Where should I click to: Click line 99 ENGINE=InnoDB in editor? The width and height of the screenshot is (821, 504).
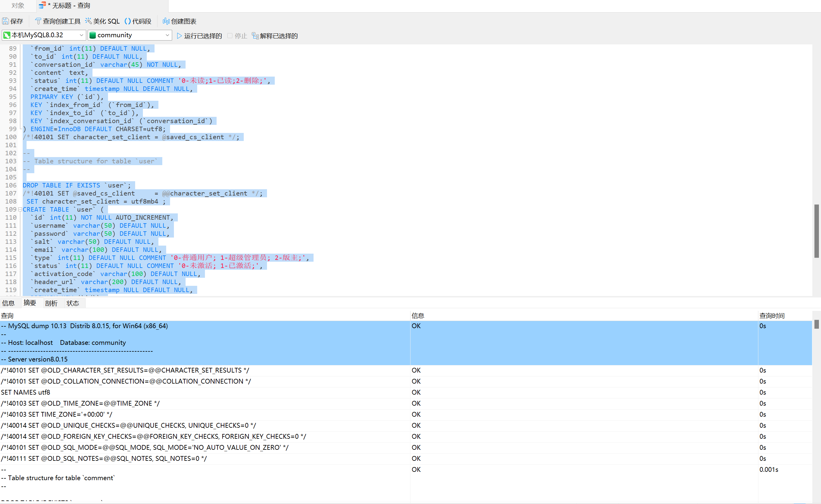[x=94, y=129]
